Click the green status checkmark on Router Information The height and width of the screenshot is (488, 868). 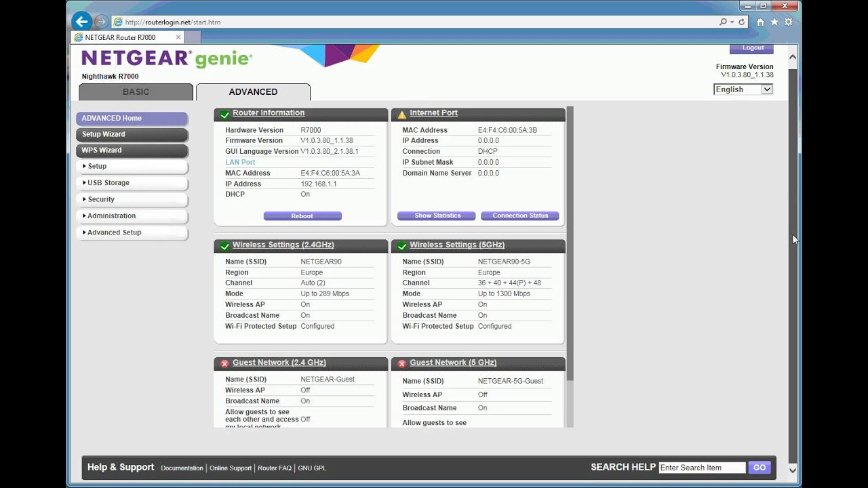coord(224,114)
